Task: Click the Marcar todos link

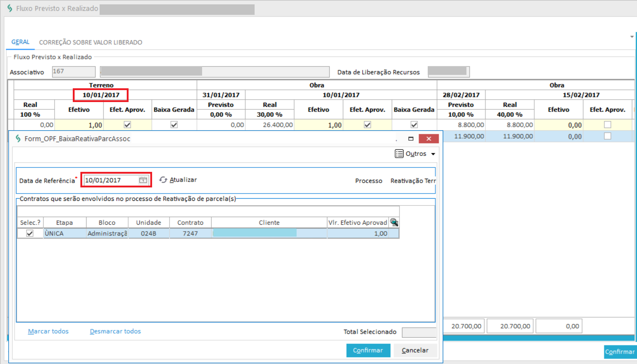Action: click(48, 331)
